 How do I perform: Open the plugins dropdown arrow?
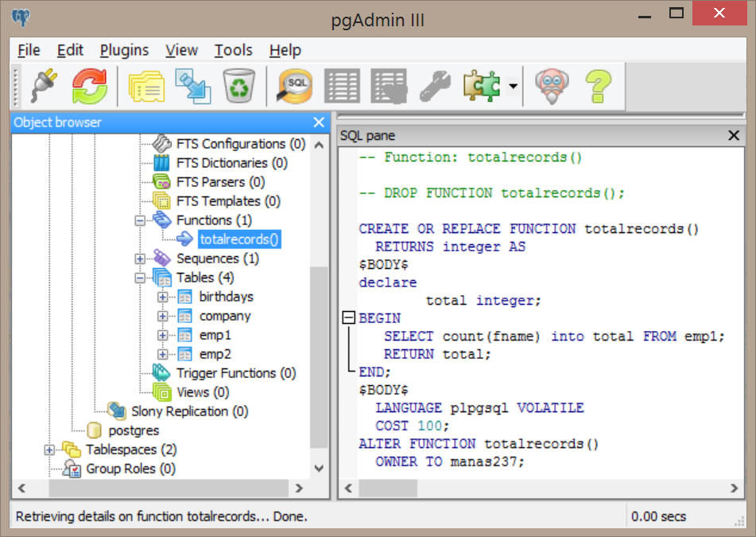(x=514, y=86)
